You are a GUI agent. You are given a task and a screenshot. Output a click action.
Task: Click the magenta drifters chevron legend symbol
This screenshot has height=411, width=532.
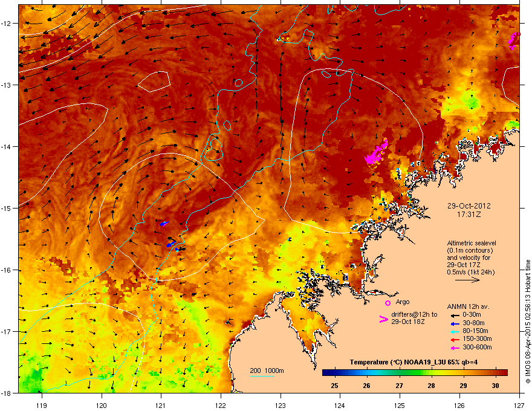pos(383,319)
